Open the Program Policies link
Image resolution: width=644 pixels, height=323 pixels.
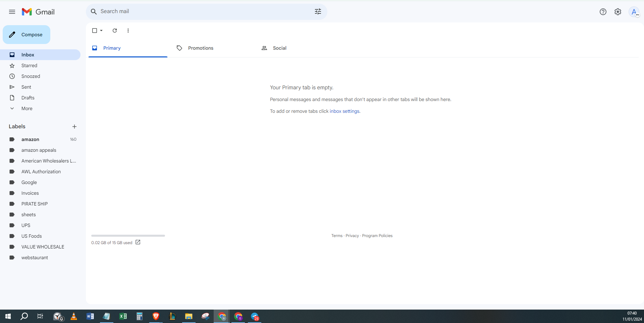(x=377, y=236)
